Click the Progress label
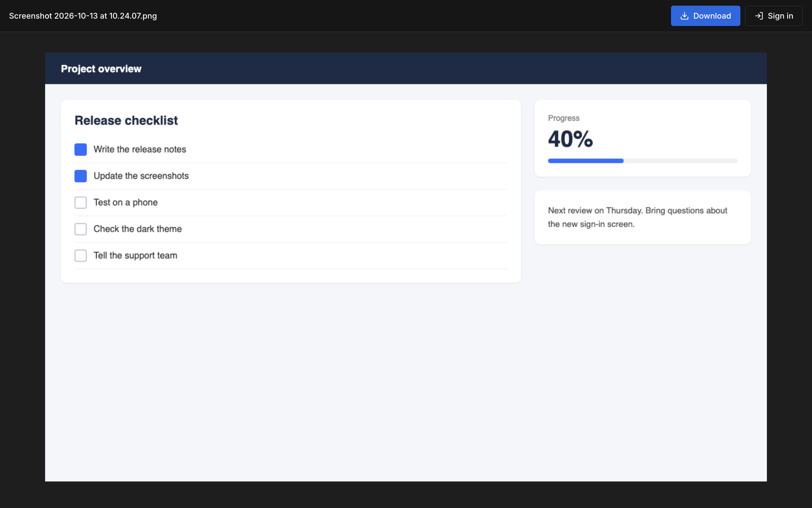812x508 pixels. 564,118
